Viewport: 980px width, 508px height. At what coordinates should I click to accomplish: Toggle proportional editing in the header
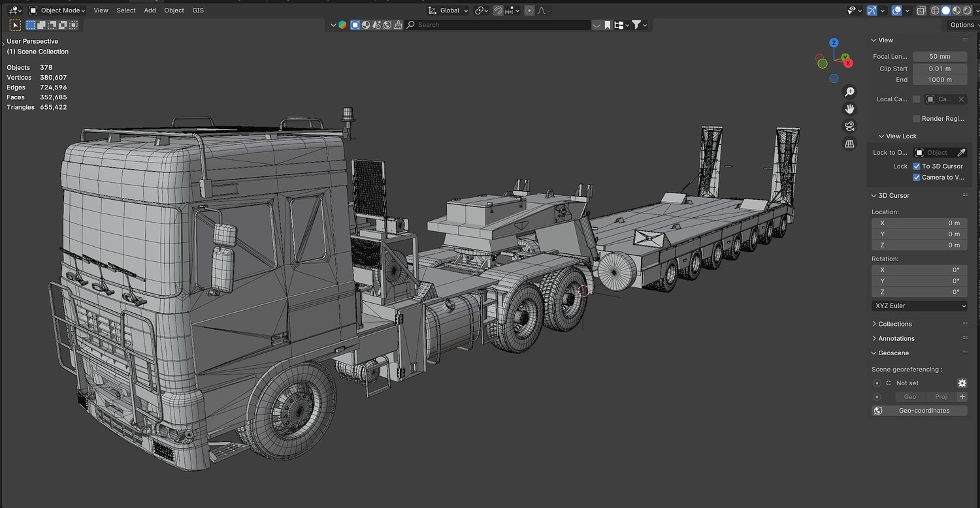(529, 10)
